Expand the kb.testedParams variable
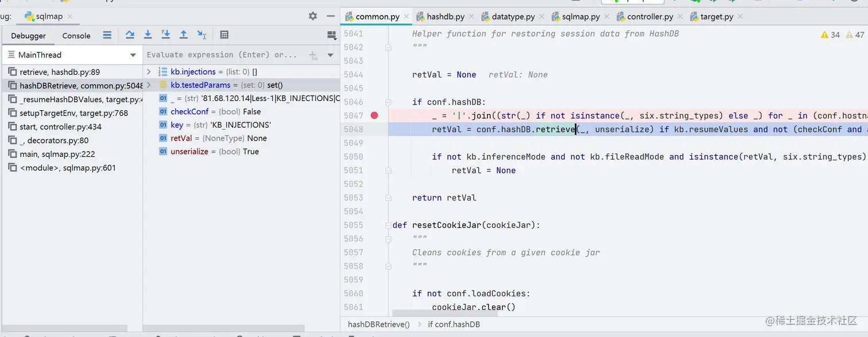 coord(149,85)
